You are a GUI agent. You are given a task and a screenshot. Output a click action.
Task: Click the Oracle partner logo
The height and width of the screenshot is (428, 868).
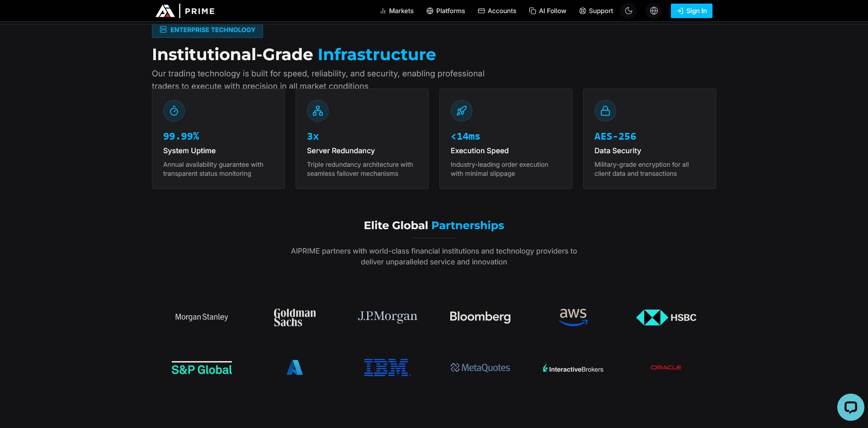[666, 367]
